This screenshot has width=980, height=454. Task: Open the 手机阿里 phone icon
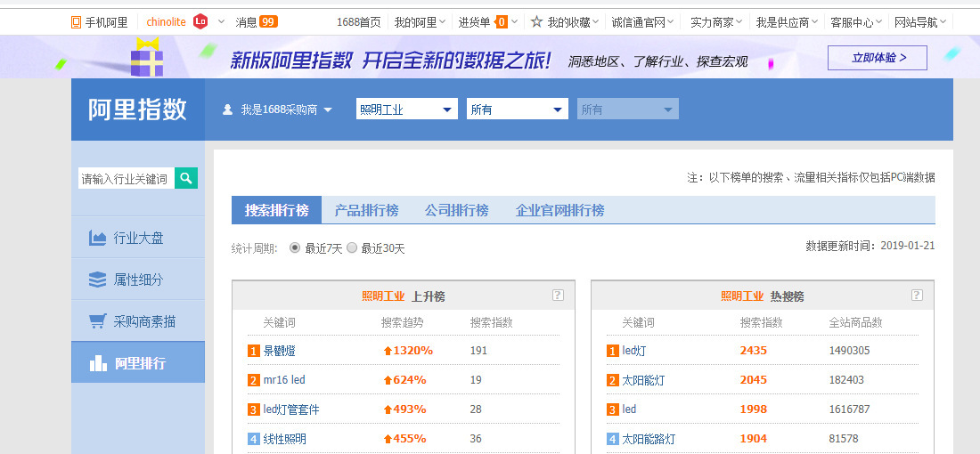click(77, 22)
